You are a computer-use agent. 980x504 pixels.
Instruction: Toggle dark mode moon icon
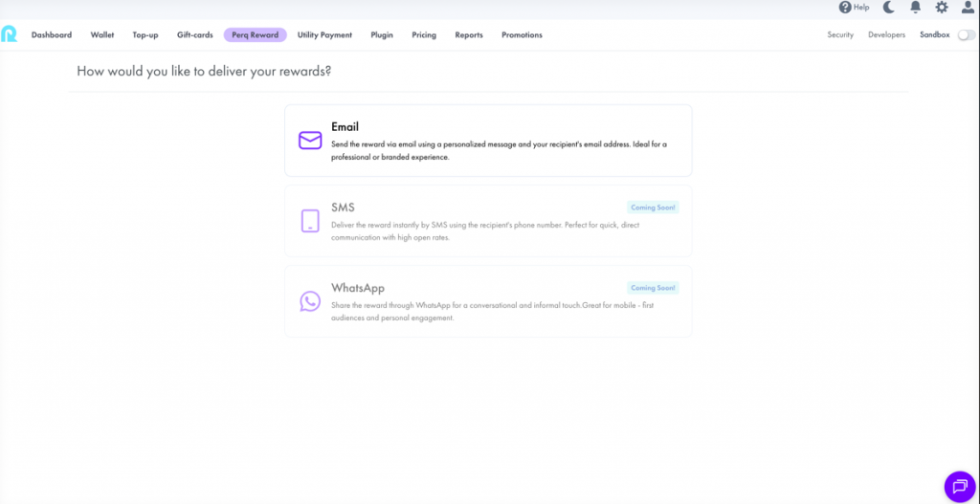pos(889,8)
